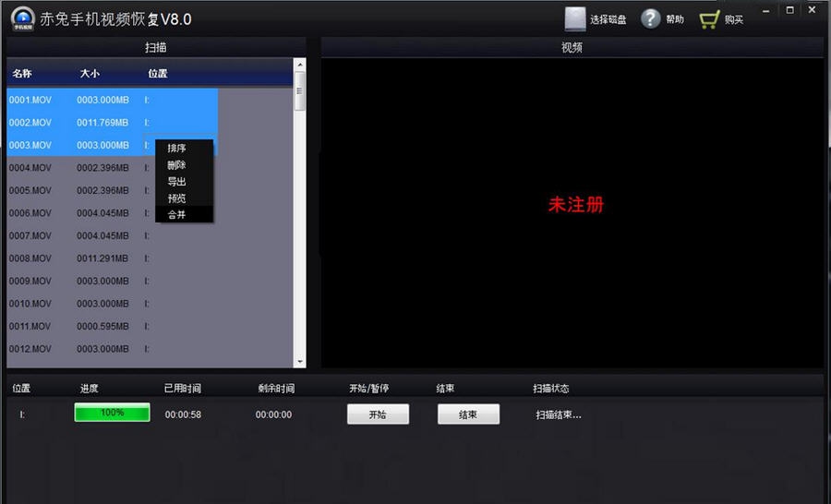Viewport: 831px width, 504px height.
Task: Click the 扫描状态 column label
Action: pyautogui.click(x=551, y=389)
